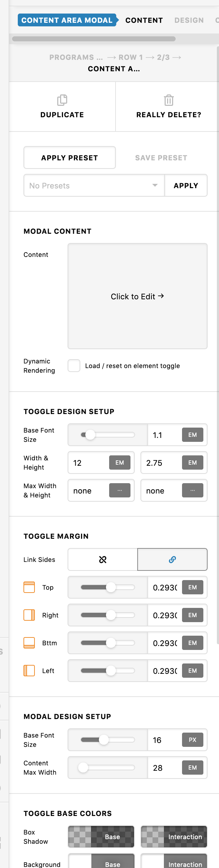Screen dimensions: 219x868
Task: Toggle the EM unit for toggle Width
Action: click(120, 463)
